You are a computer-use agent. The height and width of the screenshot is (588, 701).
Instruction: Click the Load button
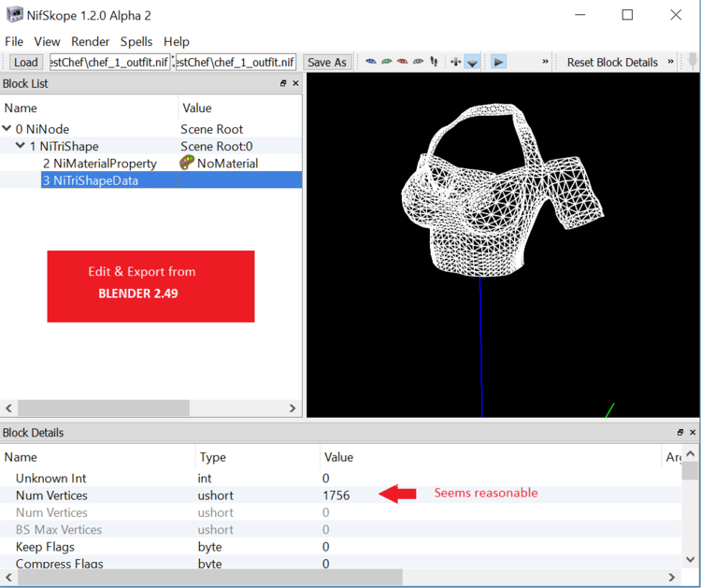[25, 62]
